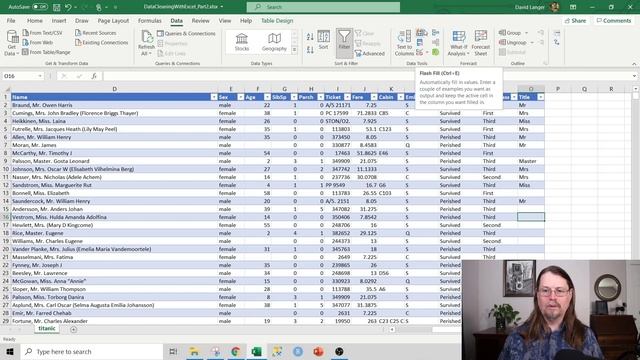Click the Ungroup button

pos(513,42)
